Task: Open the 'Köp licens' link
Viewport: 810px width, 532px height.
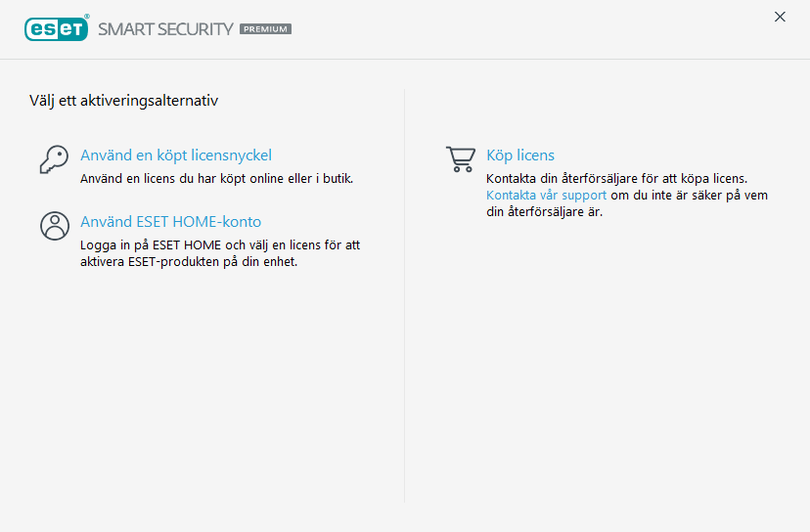Action: tap(520, 155)
